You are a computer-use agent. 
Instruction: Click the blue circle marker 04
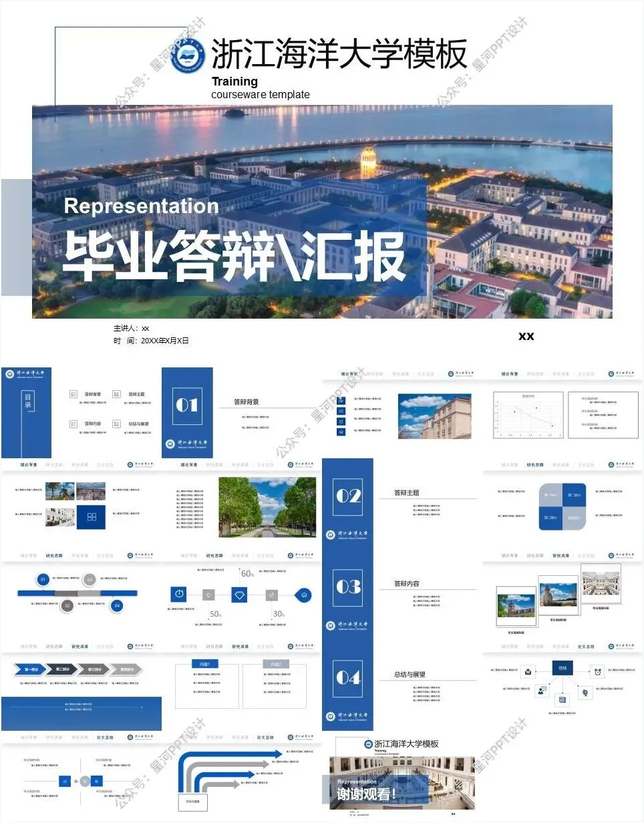coord(117,606)
